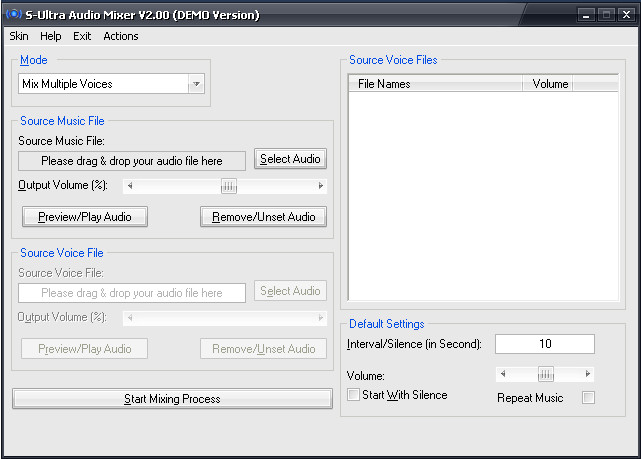Click the Source Music Output Volume slider thumb

click(229, 186)
